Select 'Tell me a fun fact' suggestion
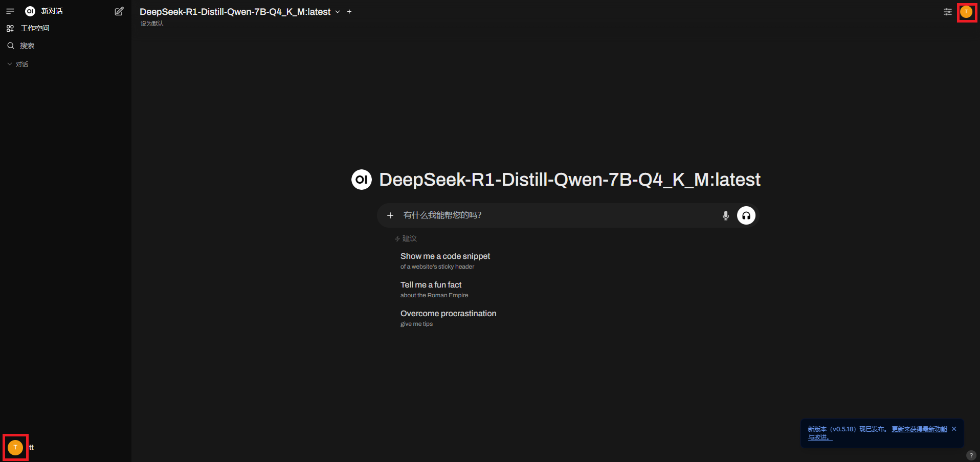 click(434, 290)
